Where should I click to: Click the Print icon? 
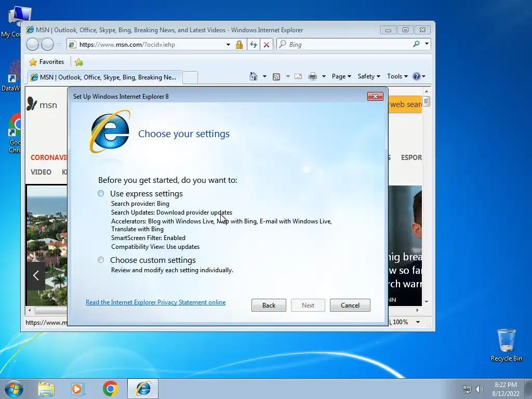[x=312, y=77]
